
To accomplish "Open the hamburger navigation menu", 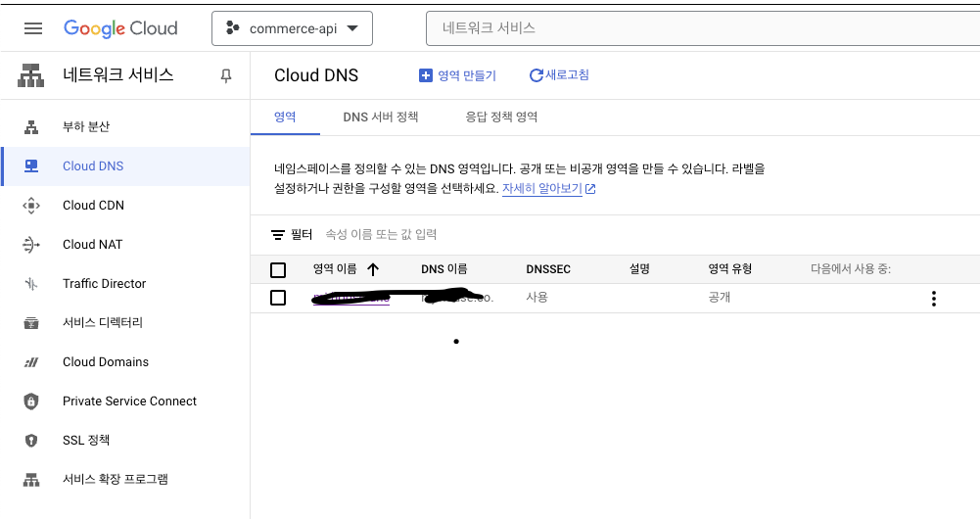I will [x=33, y=28].
